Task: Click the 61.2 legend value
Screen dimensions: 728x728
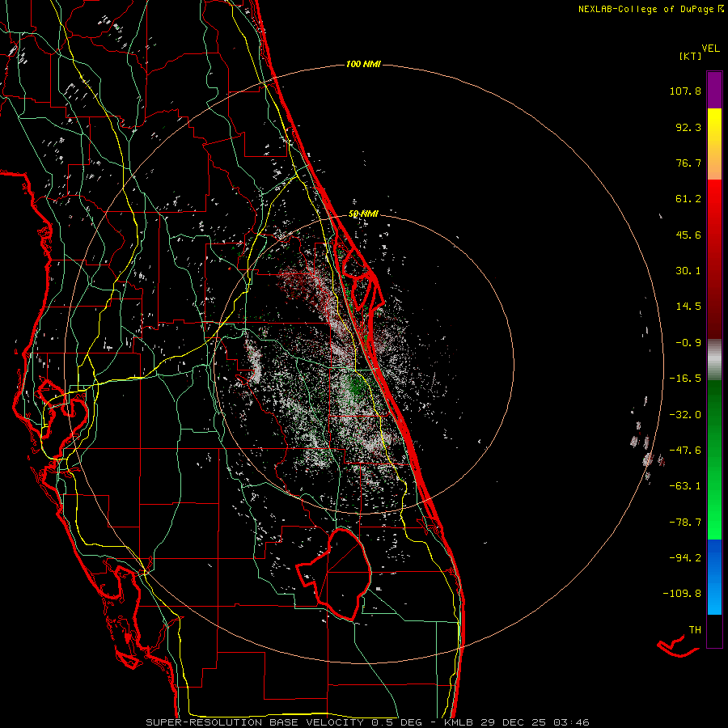Action: coord(688,199)
